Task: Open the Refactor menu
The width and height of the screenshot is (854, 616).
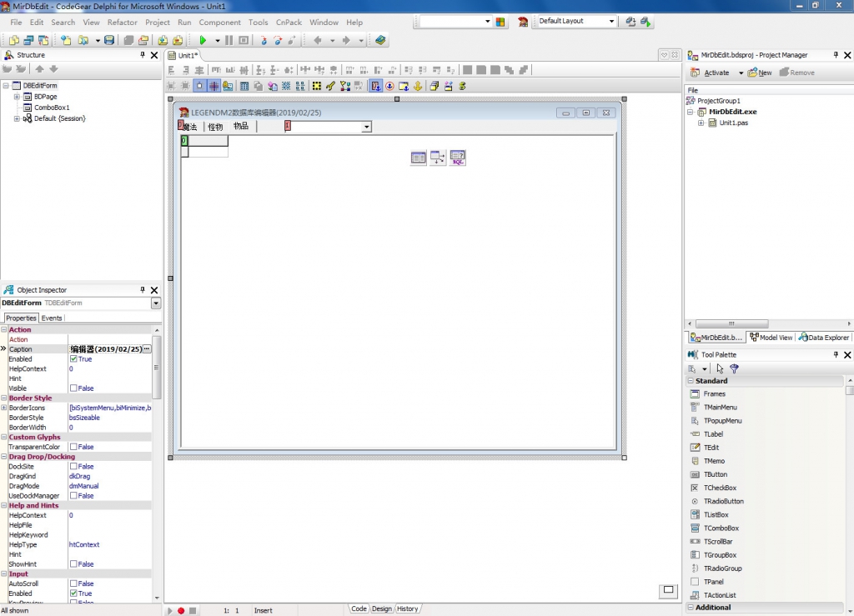Action: pos(122,23)
